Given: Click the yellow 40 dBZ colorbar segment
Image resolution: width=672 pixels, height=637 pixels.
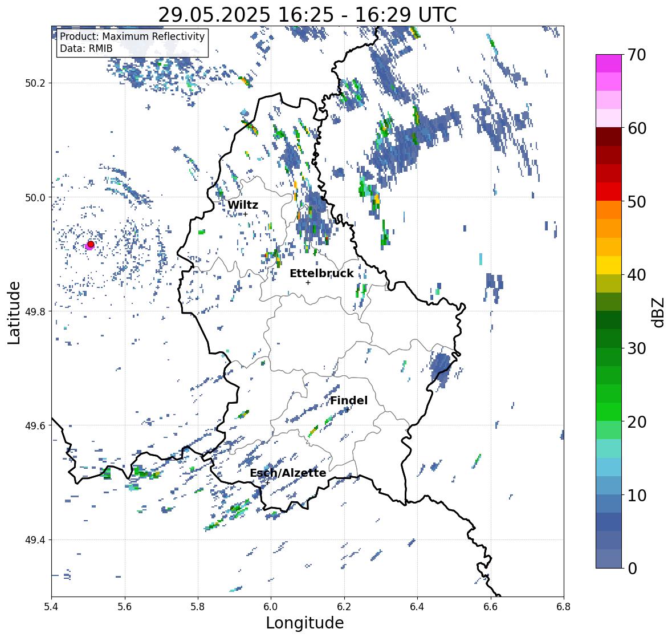Looking at the screenshot, I should 609,265.
